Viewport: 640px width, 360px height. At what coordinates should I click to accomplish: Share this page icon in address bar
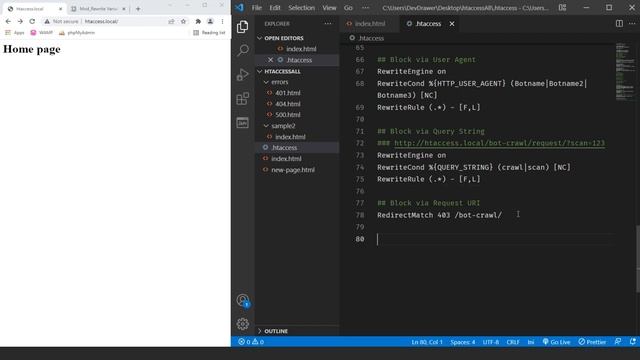point(171,21)
